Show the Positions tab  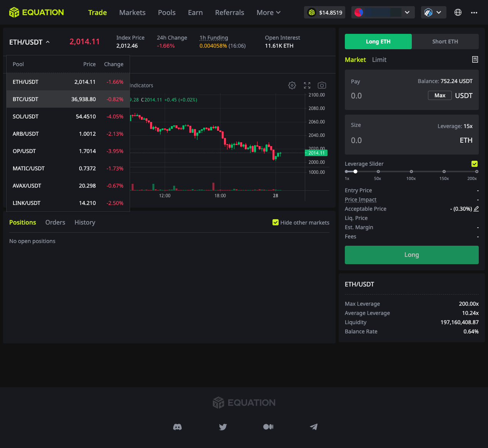[23, 222]
